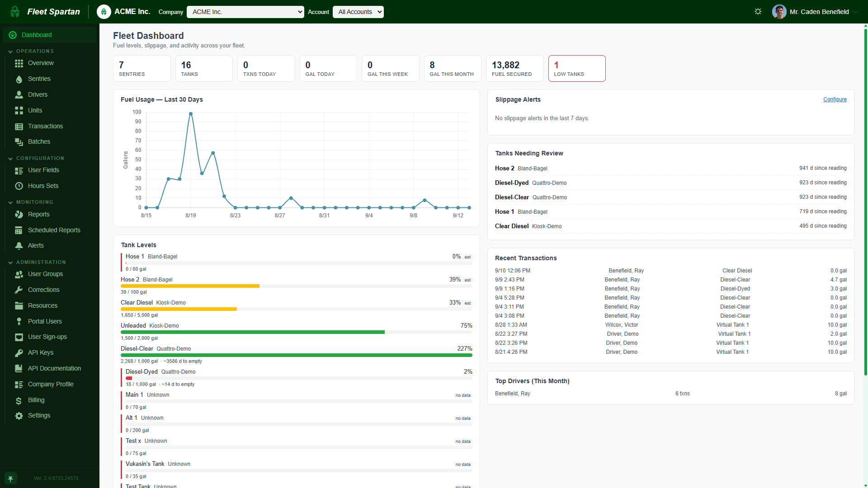The image size is (868, 488).
Task: Click the Units tiles icon
Action: 19,111
